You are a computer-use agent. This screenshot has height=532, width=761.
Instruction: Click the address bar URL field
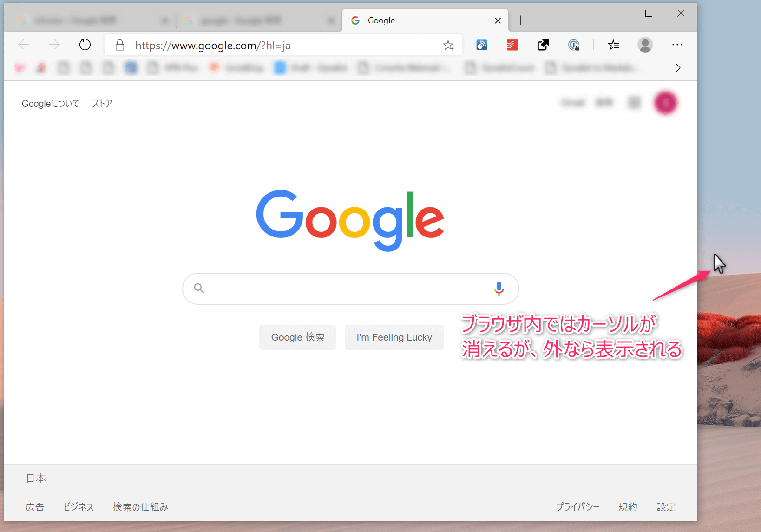click(x=283, y=45)
